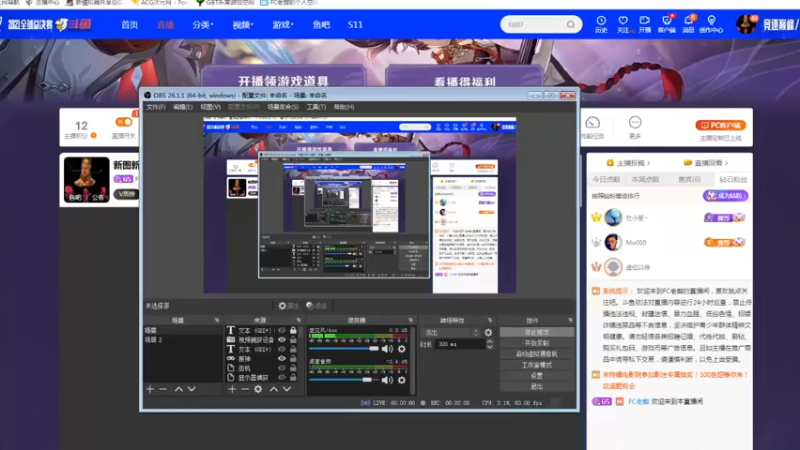The height and width of the screenshot is (450, 800).
Task: Open the 历史 history icon on Douyu
Action: (601, 24)
